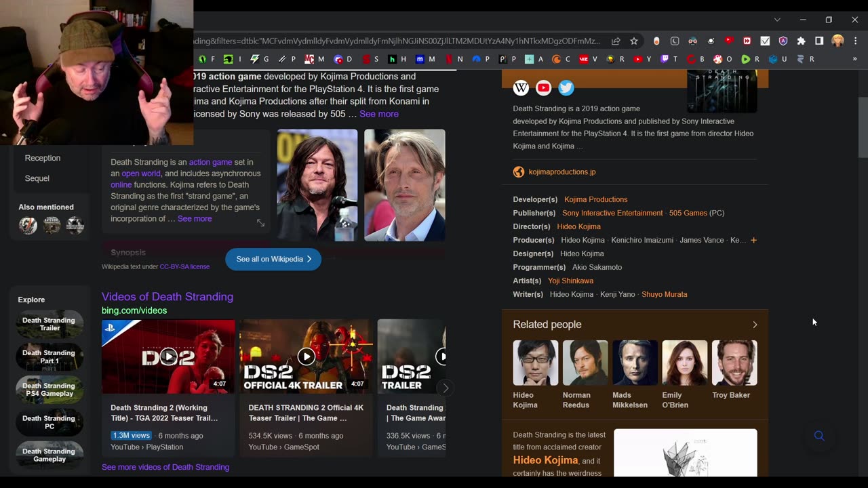Screen dimensions: 868x488
Task: Select Mads Mikkelsen related person thumbnail
Action: (635, 363)
